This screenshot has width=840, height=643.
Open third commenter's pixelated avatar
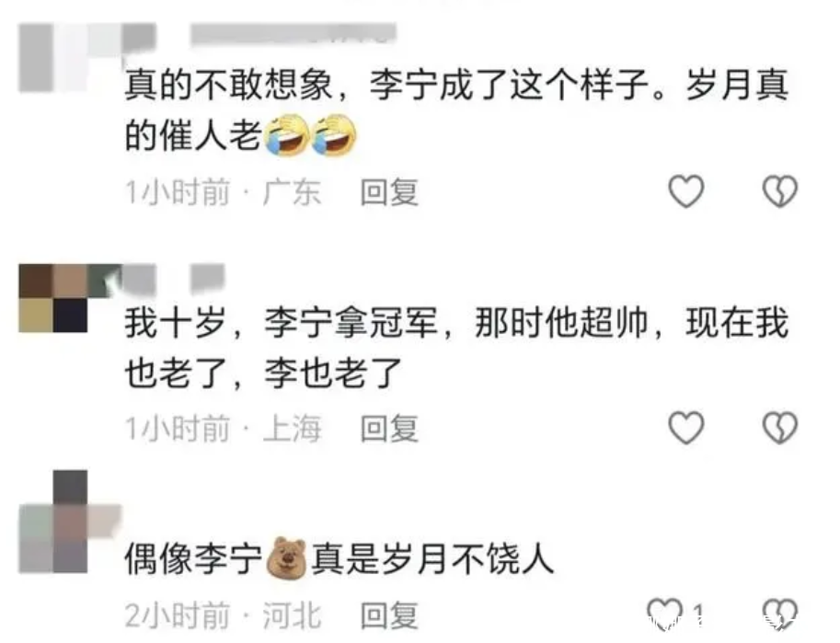click(x=70, y=522)
